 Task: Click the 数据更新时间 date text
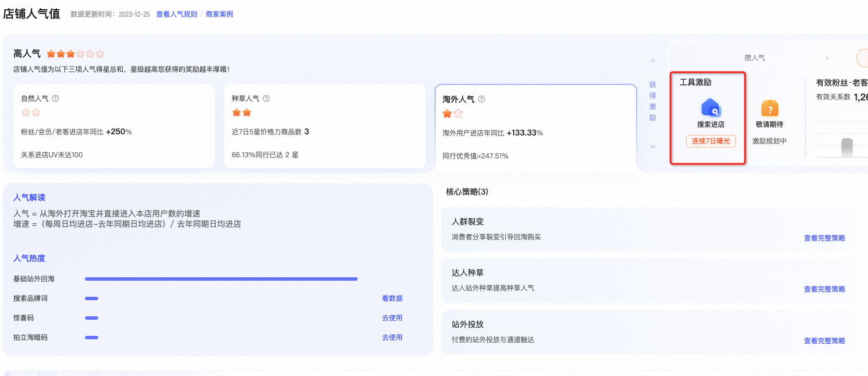pos(110,14)
